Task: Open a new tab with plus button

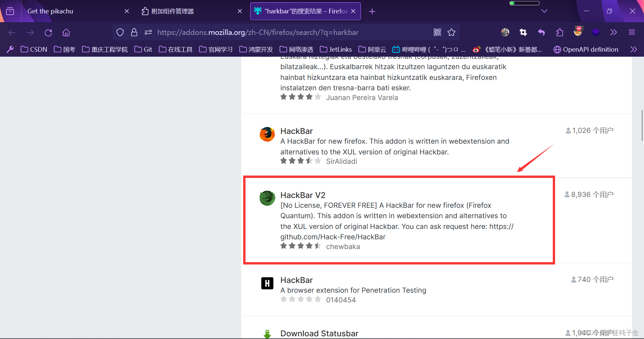Action: (x=372, y=11)
